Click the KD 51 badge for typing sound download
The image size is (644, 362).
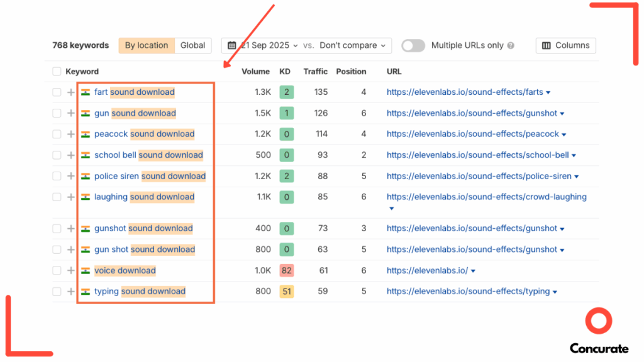286,292
